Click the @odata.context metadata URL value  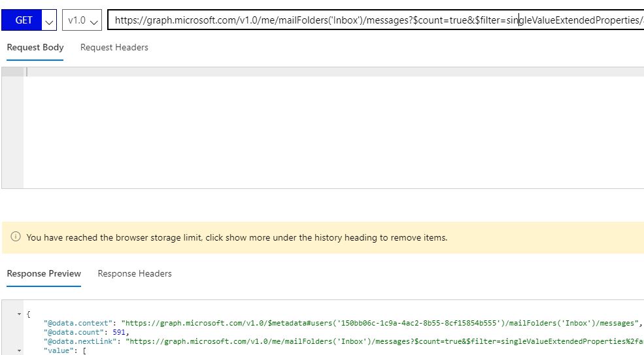[x=380, y=324]
